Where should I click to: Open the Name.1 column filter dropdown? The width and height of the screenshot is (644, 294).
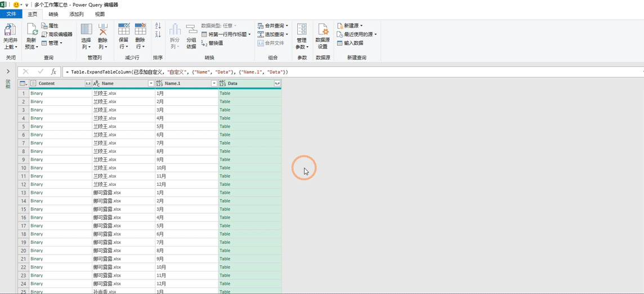click(x=214, y=83)
